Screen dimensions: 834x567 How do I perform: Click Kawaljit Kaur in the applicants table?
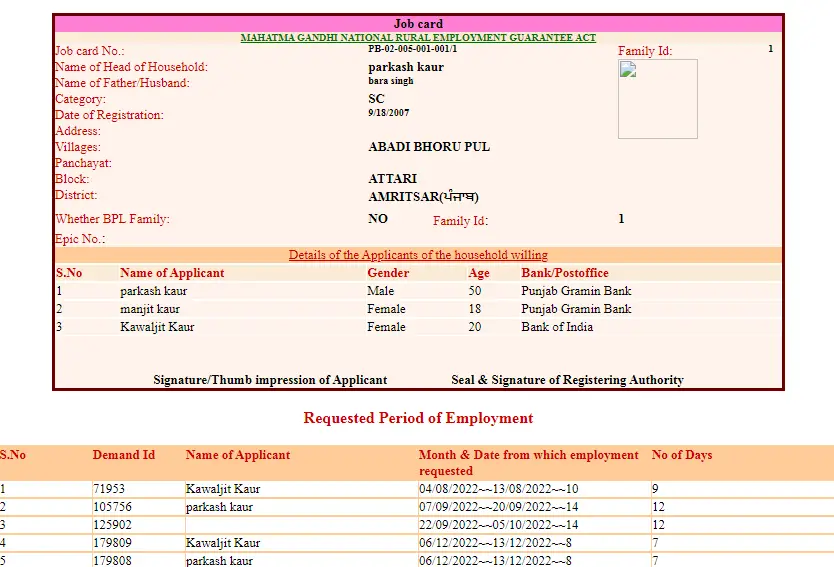click(157, 327)
